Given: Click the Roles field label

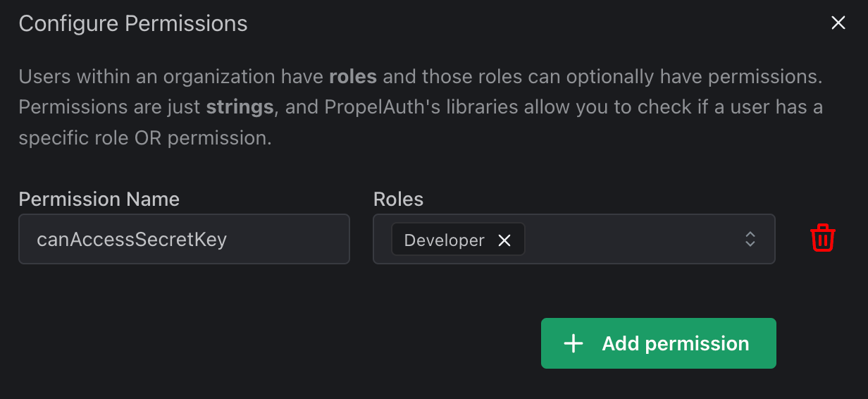Looking at the screenshot, I should click(398, 199).
